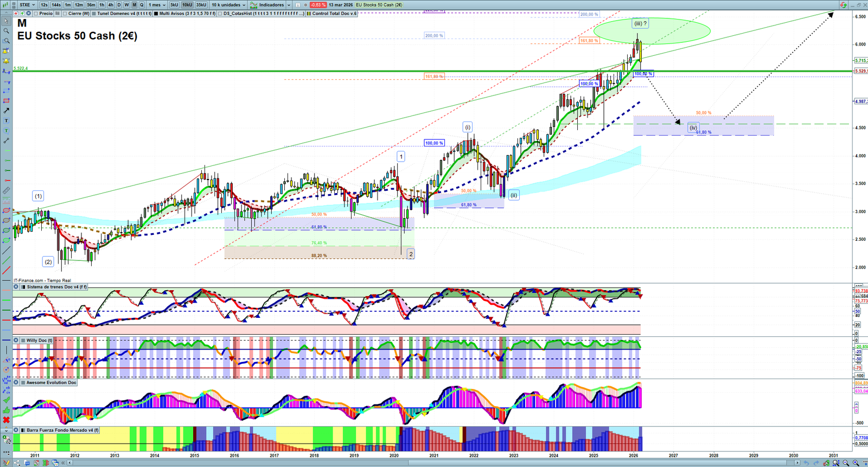
Task: Switch to the 12s timeframe
Action: click(x=44, y=5)
